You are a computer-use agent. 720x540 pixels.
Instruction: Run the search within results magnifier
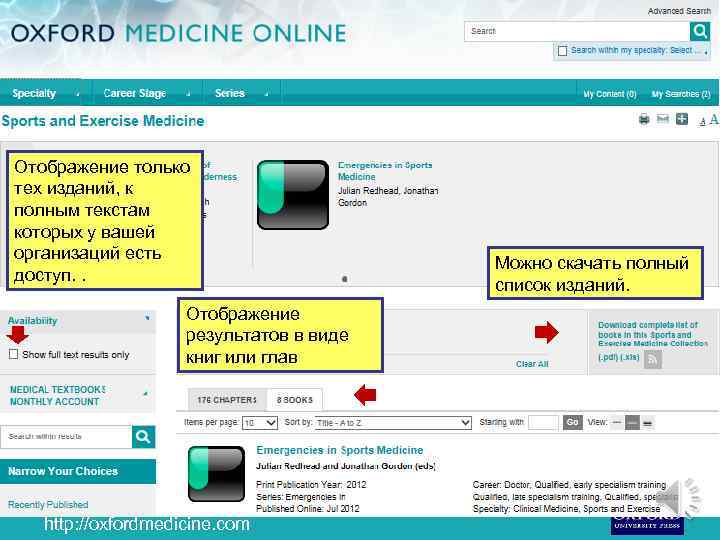click(x=143, y=437)
